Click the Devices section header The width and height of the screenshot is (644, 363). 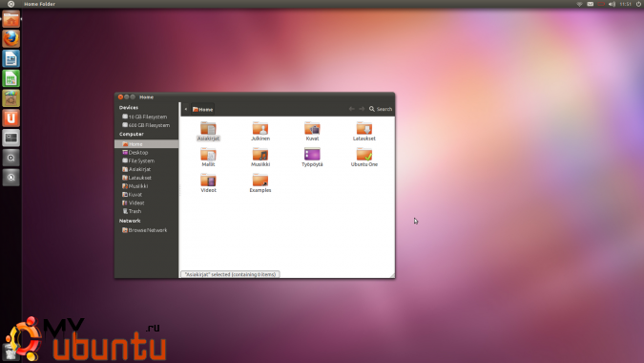click(129, 107)
